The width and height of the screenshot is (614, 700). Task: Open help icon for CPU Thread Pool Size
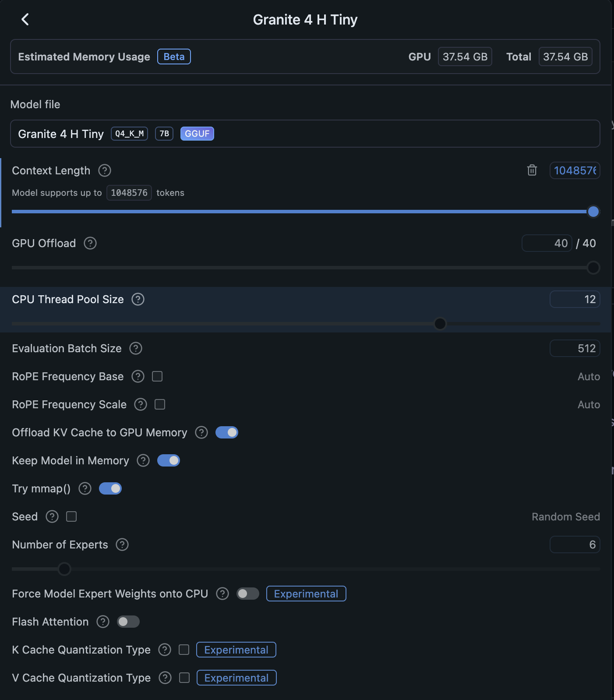(138, 299)
